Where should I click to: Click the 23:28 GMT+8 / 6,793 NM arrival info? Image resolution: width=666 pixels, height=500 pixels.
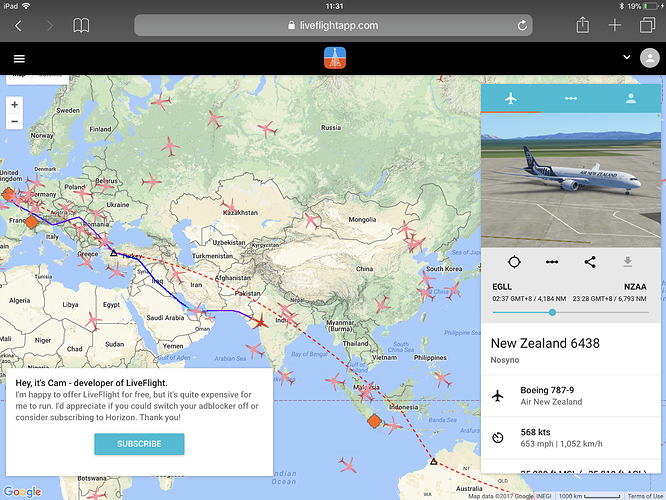coord(609,299)
